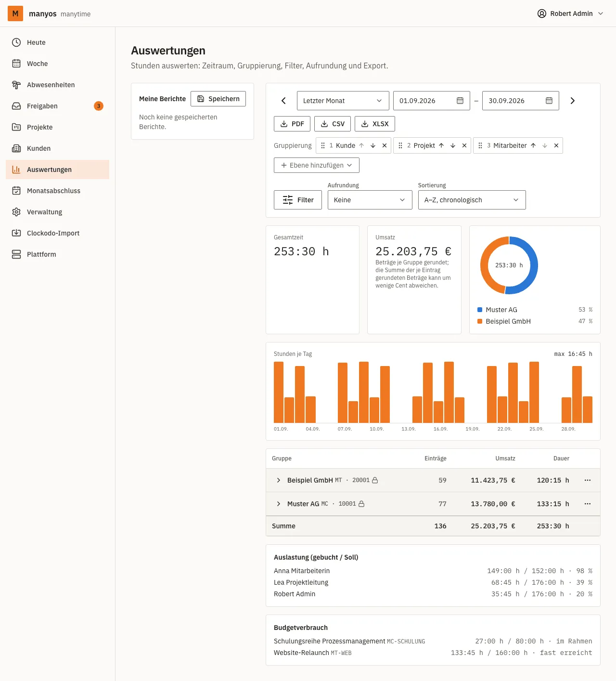Move Mitarbeiter grouping level up
Viewport: 616px width, 681px height.
(533, 145)
